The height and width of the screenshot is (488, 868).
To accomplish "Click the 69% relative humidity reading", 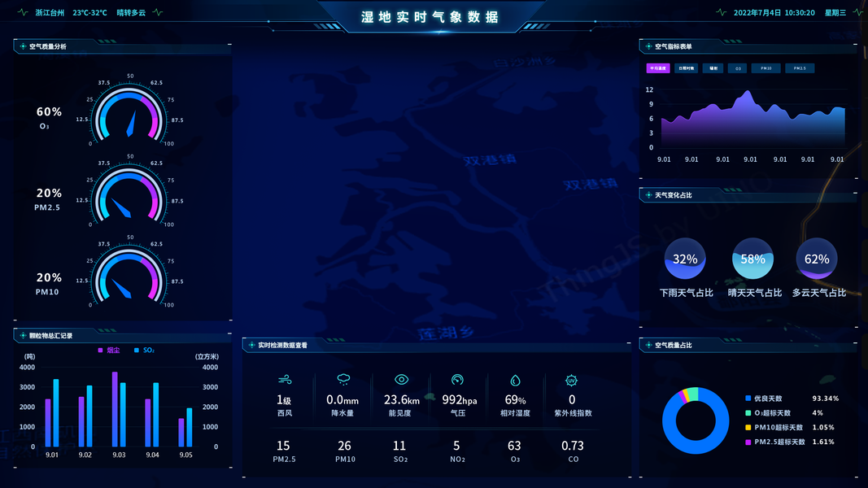I will tap(516, 399).
